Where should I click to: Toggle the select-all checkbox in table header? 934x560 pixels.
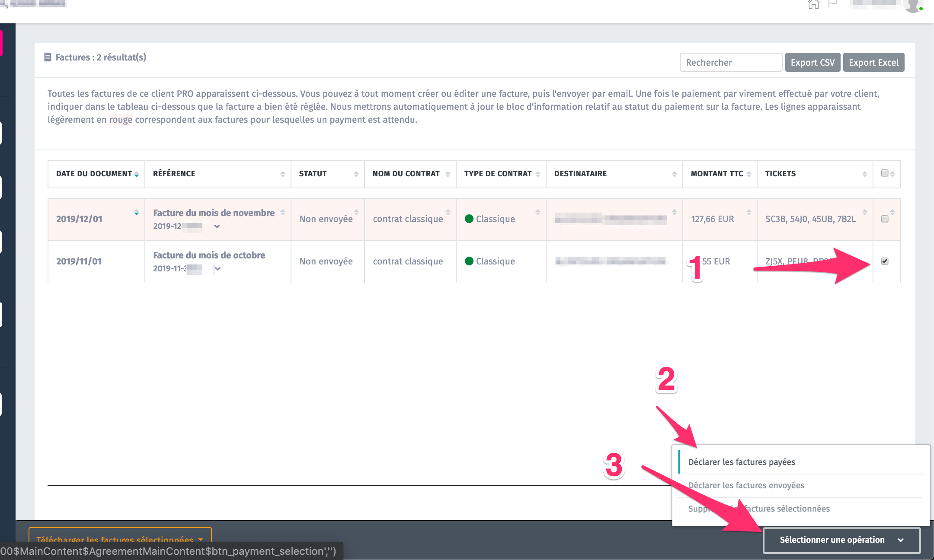[885, 173]
